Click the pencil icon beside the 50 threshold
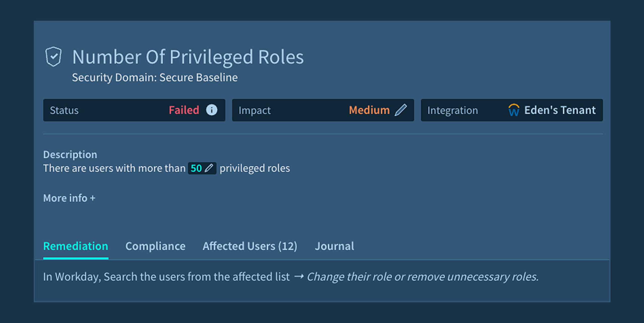 (209, 168)
